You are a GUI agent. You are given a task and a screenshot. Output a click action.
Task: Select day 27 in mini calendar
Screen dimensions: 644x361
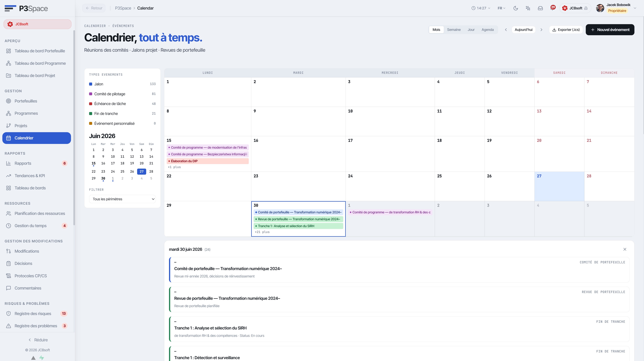coord(141,172)
